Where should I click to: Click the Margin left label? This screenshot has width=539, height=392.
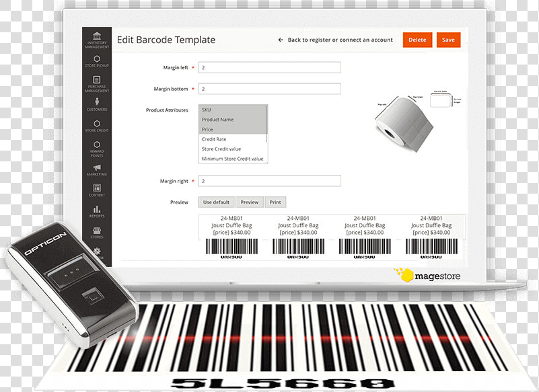tap(176, 68)
